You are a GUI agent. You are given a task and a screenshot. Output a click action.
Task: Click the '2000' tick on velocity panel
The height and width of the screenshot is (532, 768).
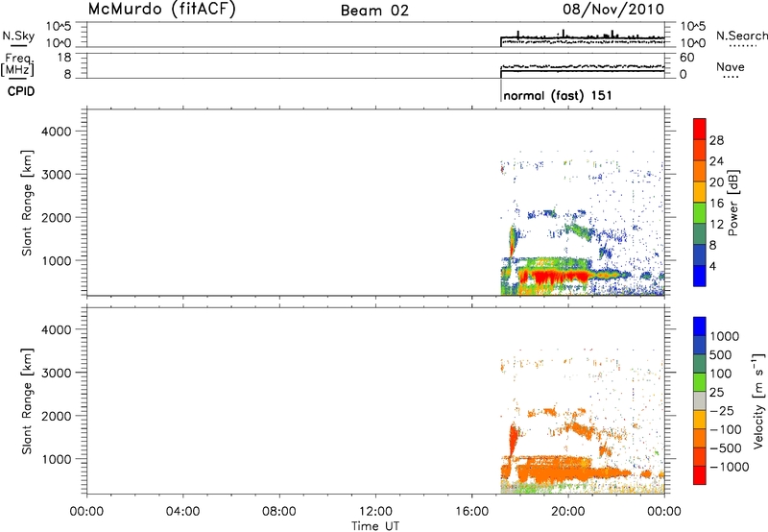click(x=57, y=416)
